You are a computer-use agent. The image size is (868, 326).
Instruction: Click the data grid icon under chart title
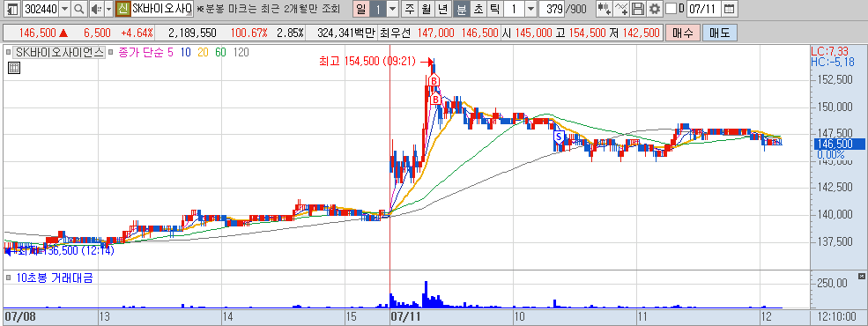[x=14, y=68]
